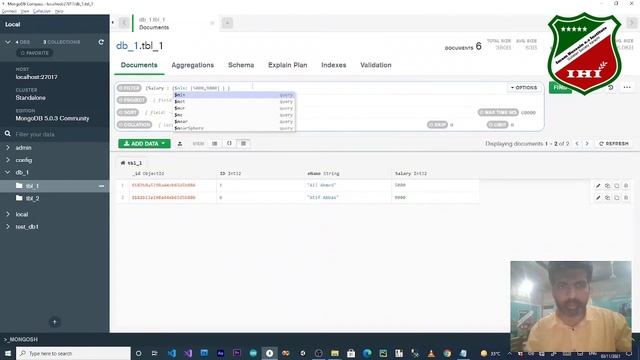Go to the previous collection tab
Viewport: 640px width, 360px height.
124,23
